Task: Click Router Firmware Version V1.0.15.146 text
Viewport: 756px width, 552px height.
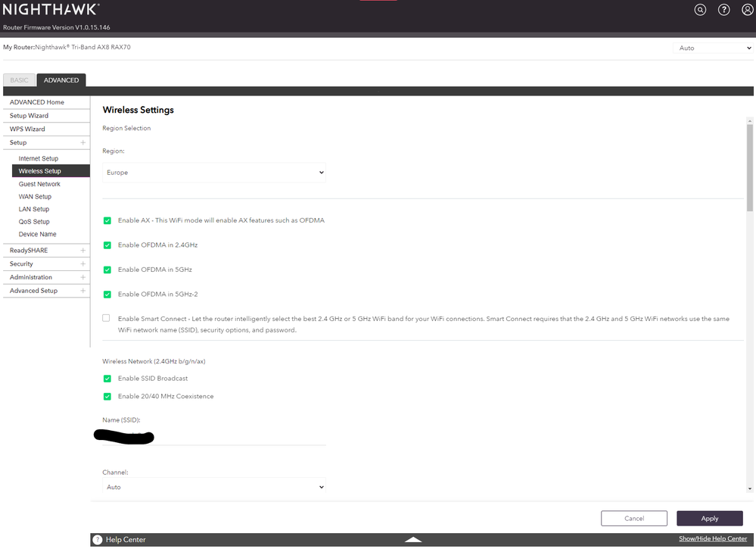Action: click(57, 27)
